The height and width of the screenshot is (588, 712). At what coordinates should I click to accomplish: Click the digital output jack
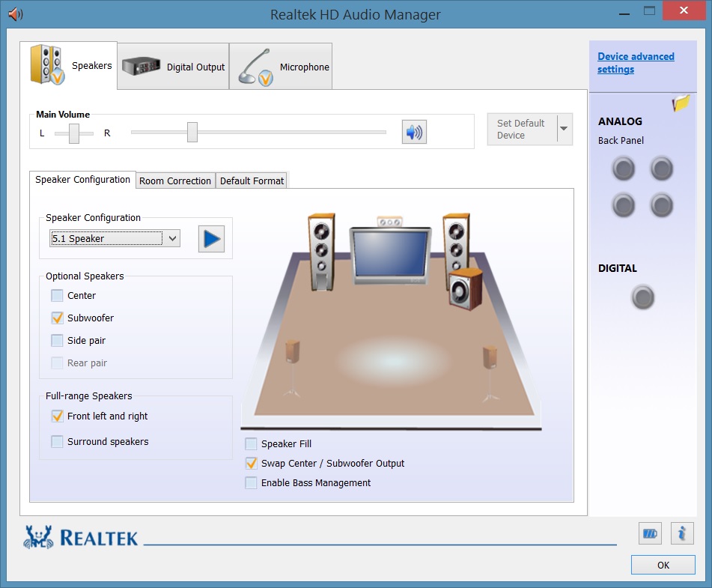(x=643, y=297)
